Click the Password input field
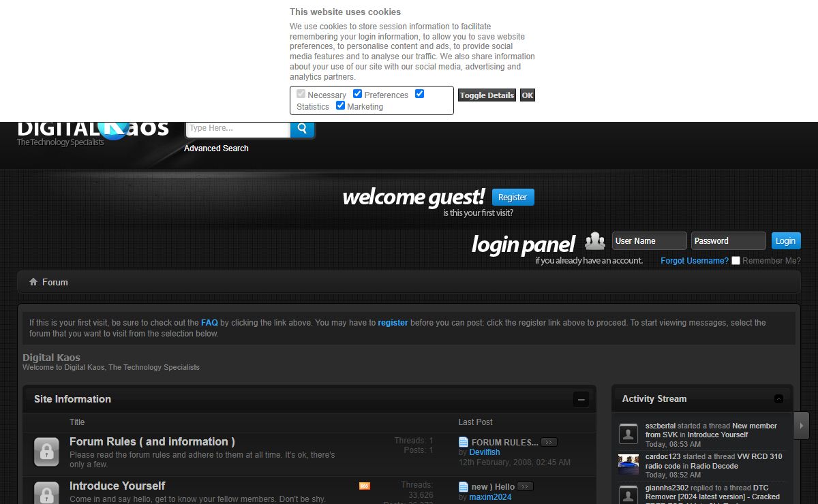 tap(729, 240)
